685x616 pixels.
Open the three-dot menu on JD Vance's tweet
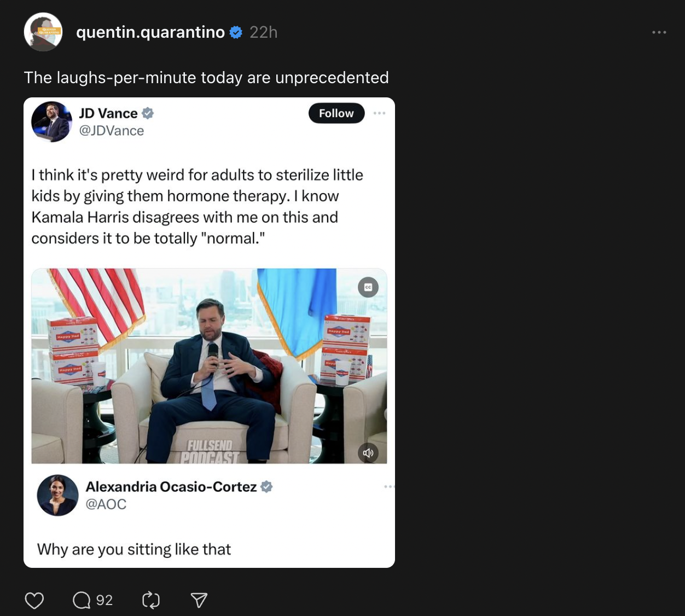tap(379, 113)
